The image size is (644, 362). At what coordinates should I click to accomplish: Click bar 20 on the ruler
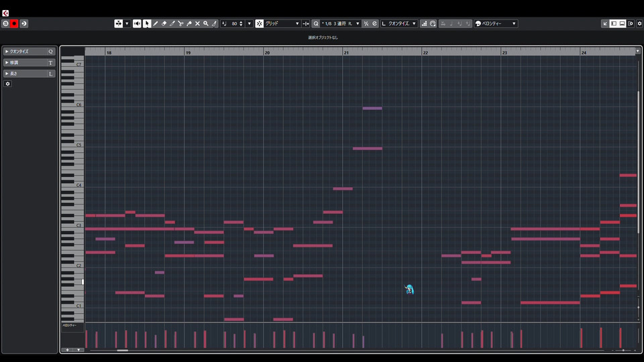click(x=268, y=52)
